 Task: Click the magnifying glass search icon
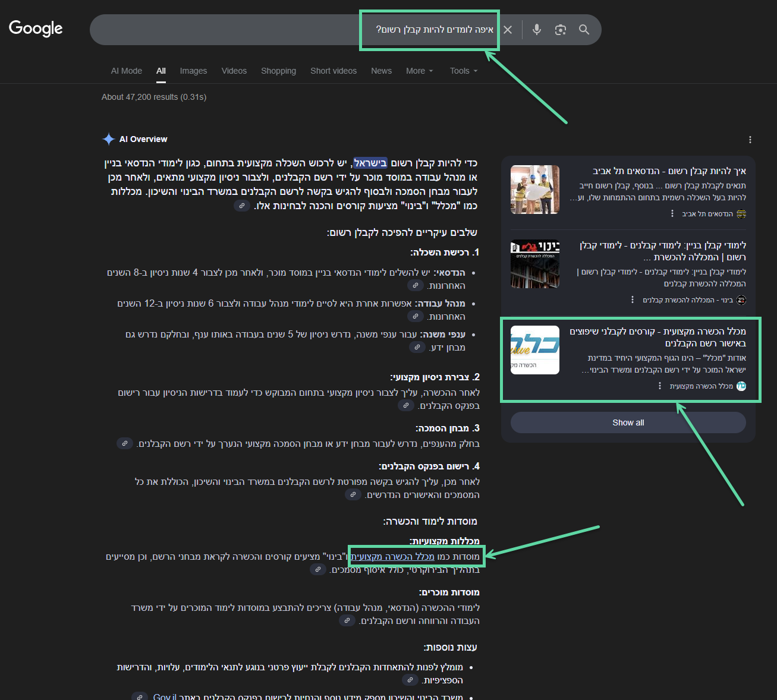(584, 30)
